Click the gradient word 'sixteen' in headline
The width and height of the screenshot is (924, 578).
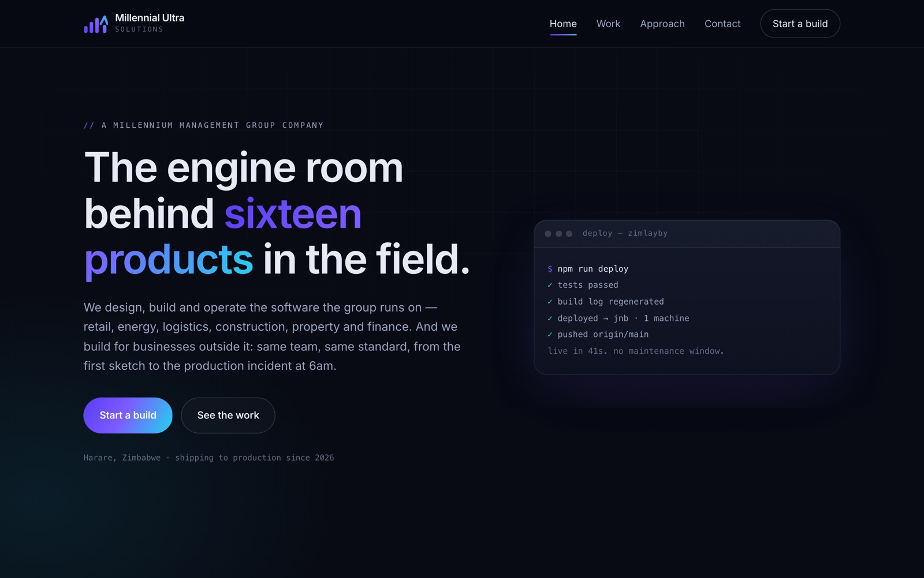[x=293, y=214]
